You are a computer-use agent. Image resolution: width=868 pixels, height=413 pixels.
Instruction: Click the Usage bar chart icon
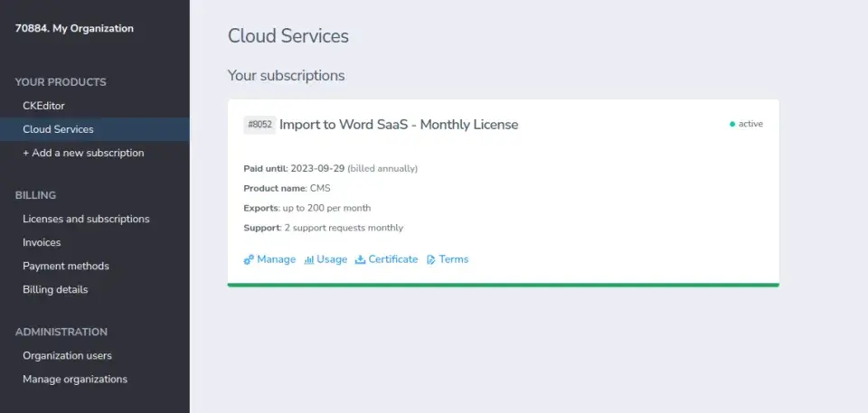click(x=309, y=259)
